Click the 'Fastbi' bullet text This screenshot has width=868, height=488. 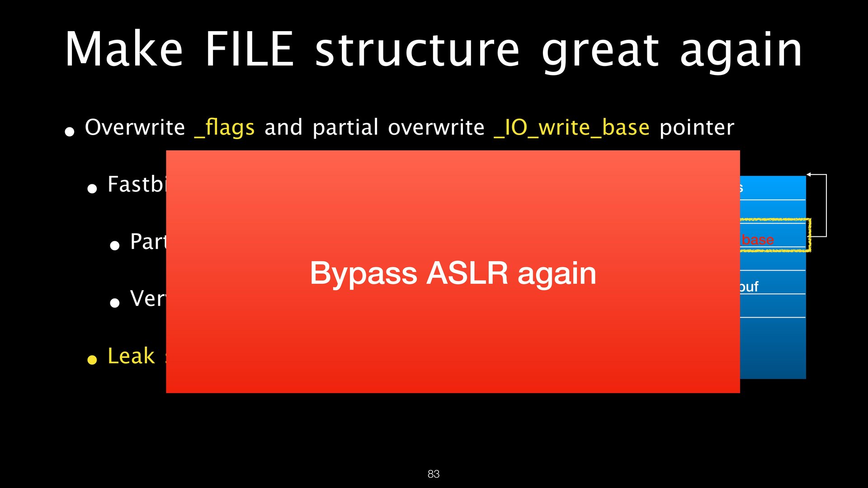137,184
